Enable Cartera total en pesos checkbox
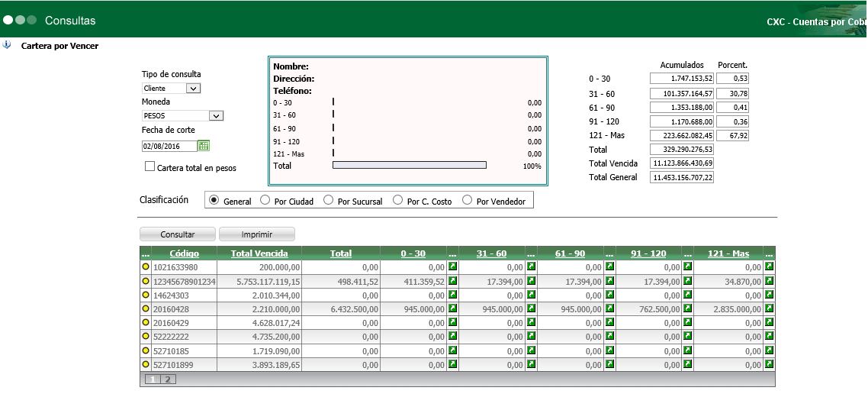Viewport: 868px width, 410px height. pyautogui.click(x=149, y=166)
